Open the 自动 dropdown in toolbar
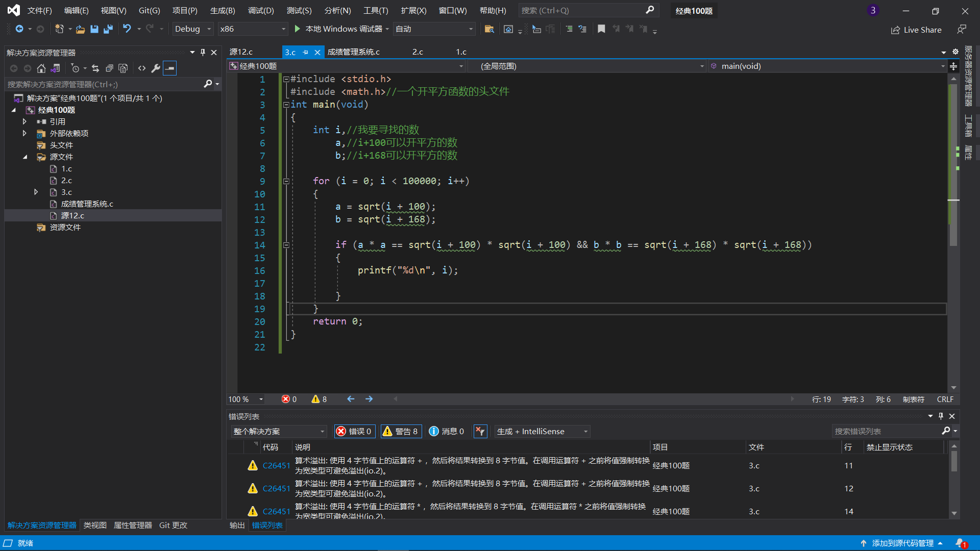 434,29
